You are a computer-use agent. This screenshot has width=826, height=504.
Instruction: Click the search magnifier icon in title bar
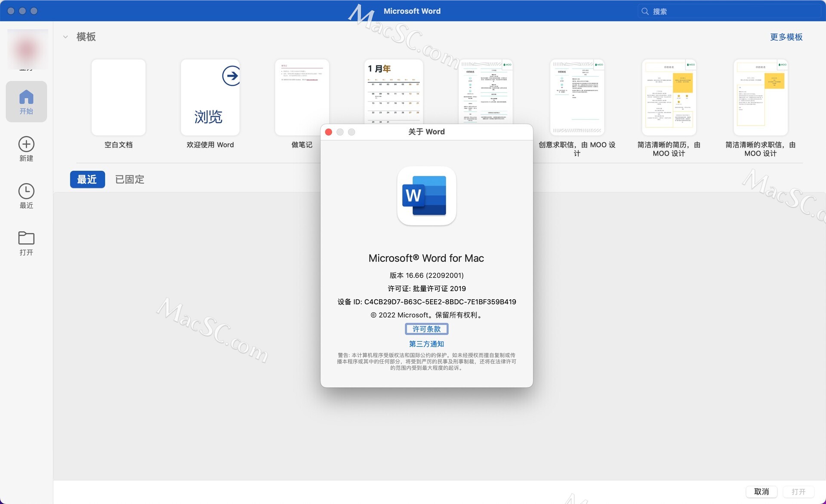[x=645, y=11]
